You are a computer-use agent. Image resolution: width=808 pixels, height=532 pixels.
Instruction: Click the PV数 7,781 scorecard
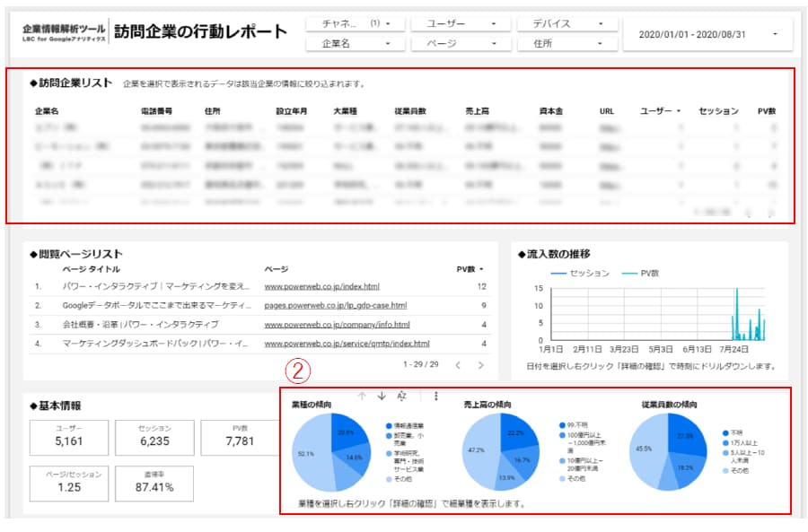pos(240,438)
